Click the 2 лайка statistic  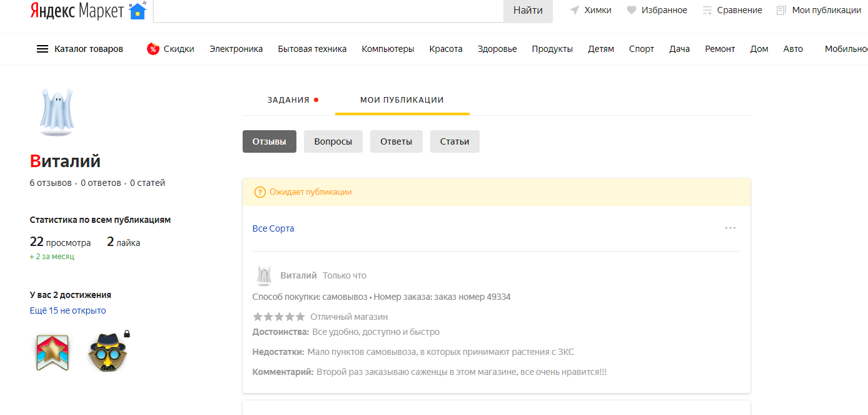(x=124, y=242)
